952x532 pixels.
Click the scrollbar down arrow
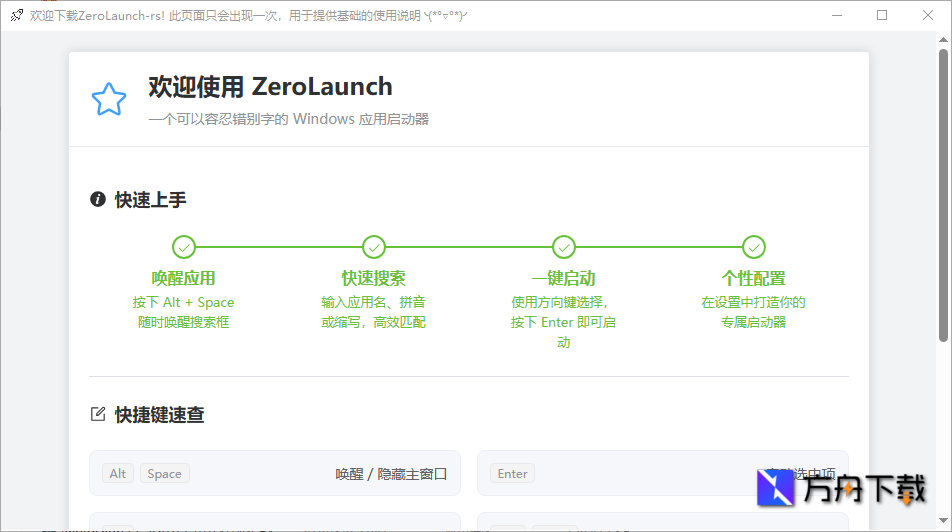943,520
